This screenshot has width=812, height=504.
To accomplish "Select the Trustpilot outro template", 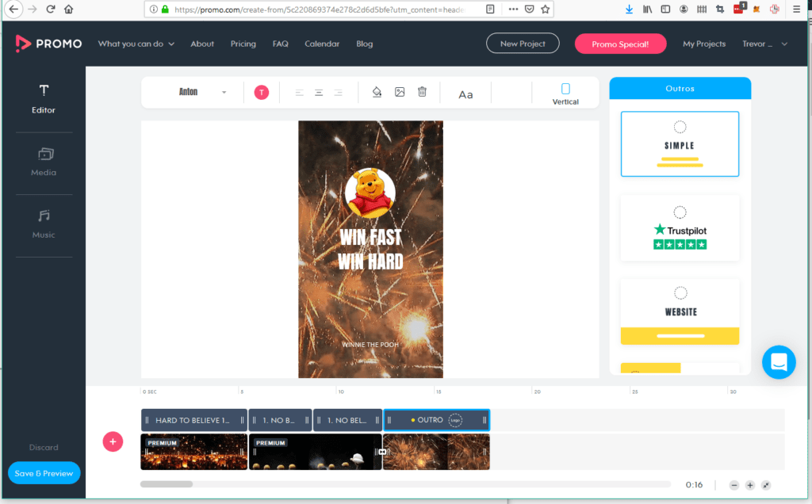I will (x=680, y=227).
